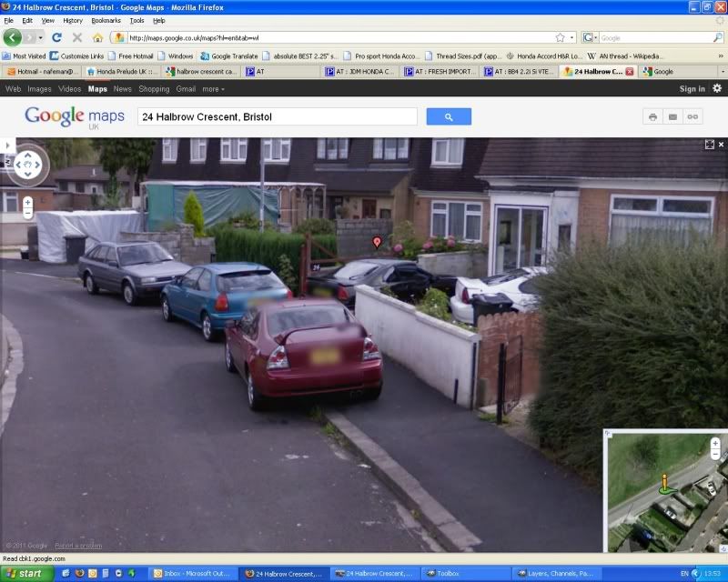
Task: Show more bookmarks with the chevron
Action: [x=721, y=56]
